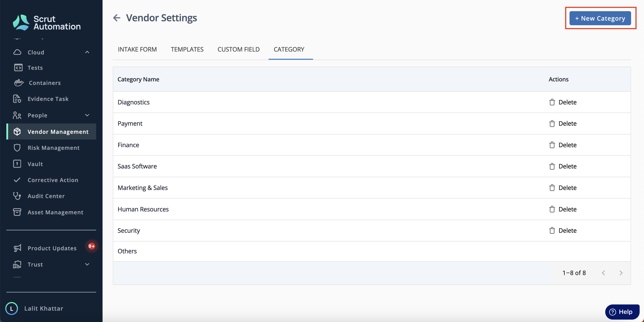The width and height of the screenshot is (644, 322).
Task: Click the Vendor Management cube icon
Action: pyautogui.click(x=17, y=131)
